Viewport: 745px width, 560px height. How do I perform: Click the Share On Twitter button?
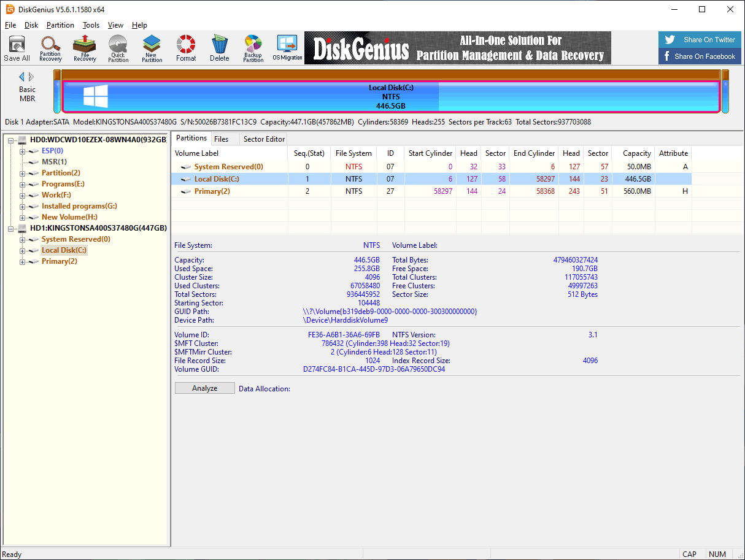700,40
